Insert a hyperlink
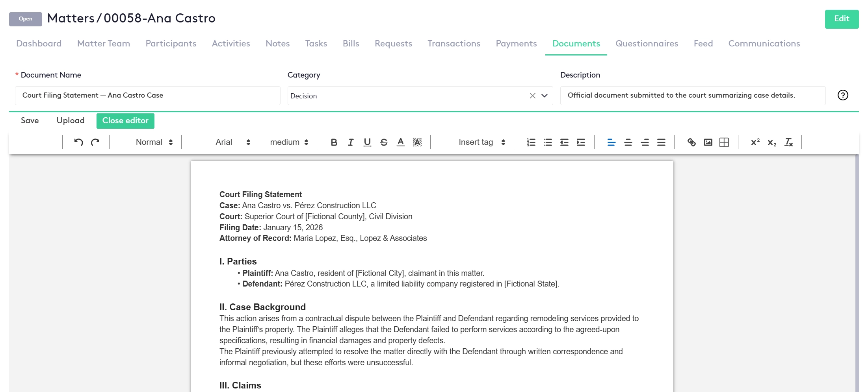This screenshot has height=392, width=868. pos(691,142)
